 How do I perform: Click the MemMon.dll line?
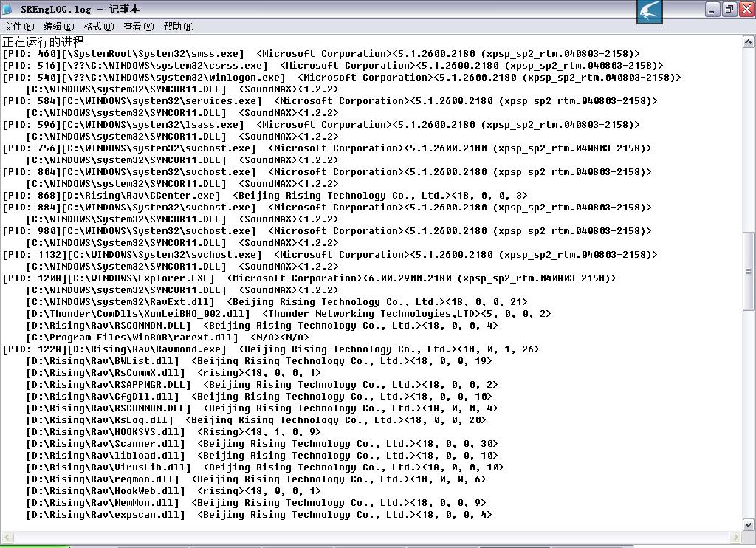click(256, 503)
